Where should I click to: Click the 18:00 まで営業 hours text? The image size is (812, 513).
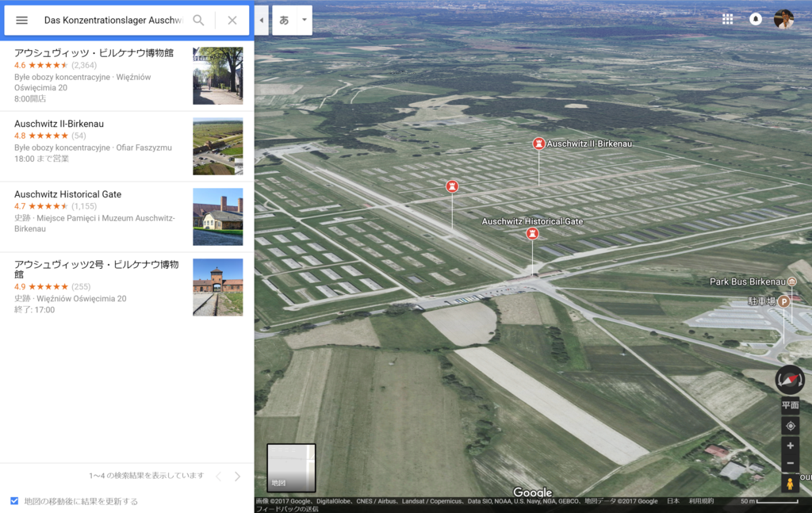pyautogui.click(x=41, y=159)
